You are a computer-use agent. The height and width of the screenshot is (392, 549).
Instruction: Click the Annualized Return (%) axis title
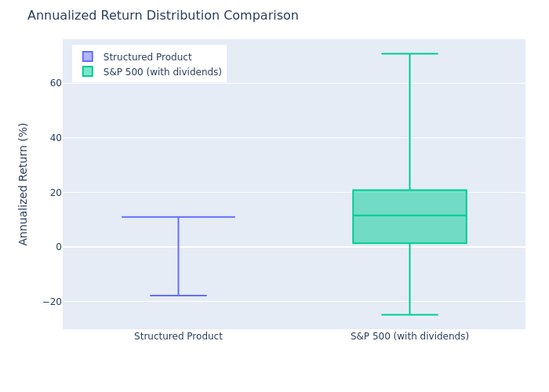pos(23,184)
